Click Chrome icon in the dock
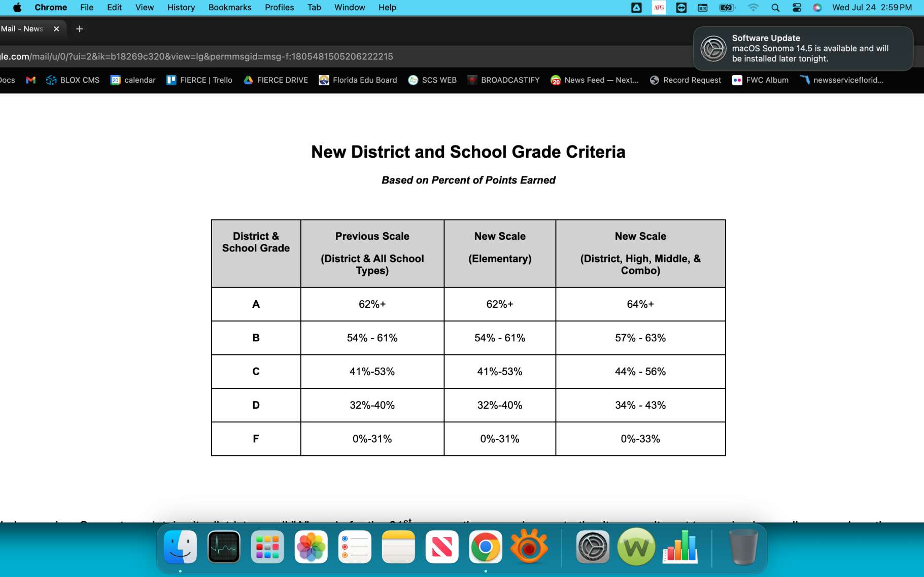The image size is (924, 577). tap(486, 547)
